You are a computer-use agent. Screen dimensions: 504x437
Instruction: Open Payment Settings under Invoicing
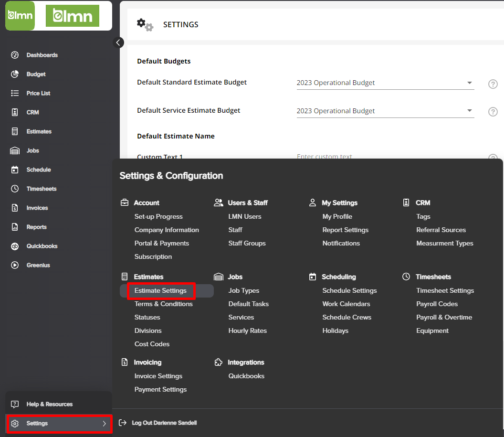(x=160, y=390)
